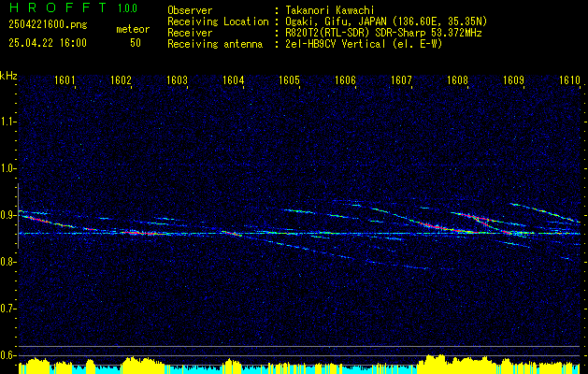Click the date stamp 25.04.22 16:00
This screenshot has width=588, height=374.
pyautogui.click(x=48, y=43)
